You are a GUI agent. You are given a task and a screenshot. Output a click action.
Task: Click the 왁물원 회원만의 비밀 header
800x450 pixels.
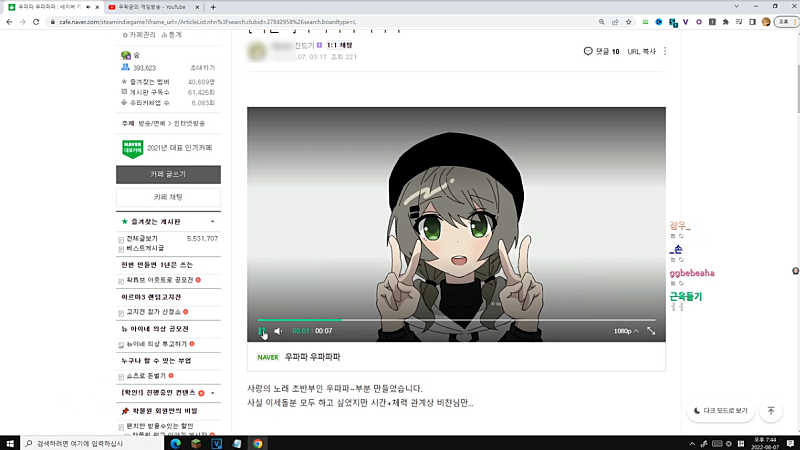coord(165,411)
